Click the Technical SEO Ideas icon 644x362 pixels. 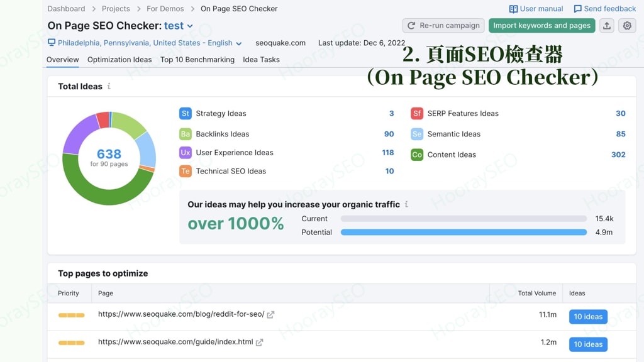[x=186, y=171]
